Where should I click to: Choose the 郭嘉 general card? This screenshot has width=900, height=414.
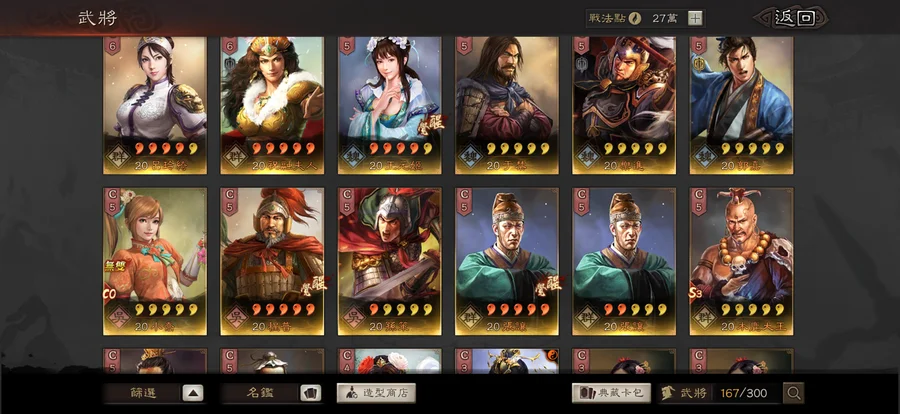(x=742, y=105)
